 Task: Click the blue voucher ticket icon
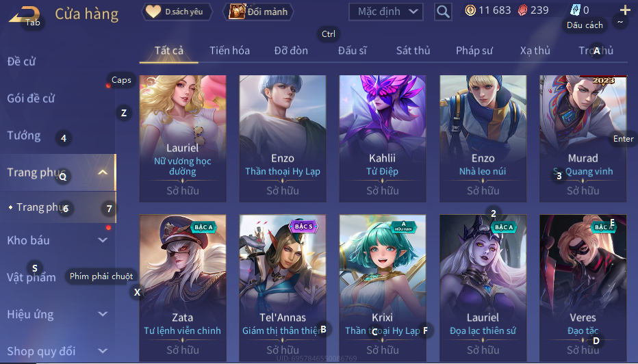[x=575, y=10]
